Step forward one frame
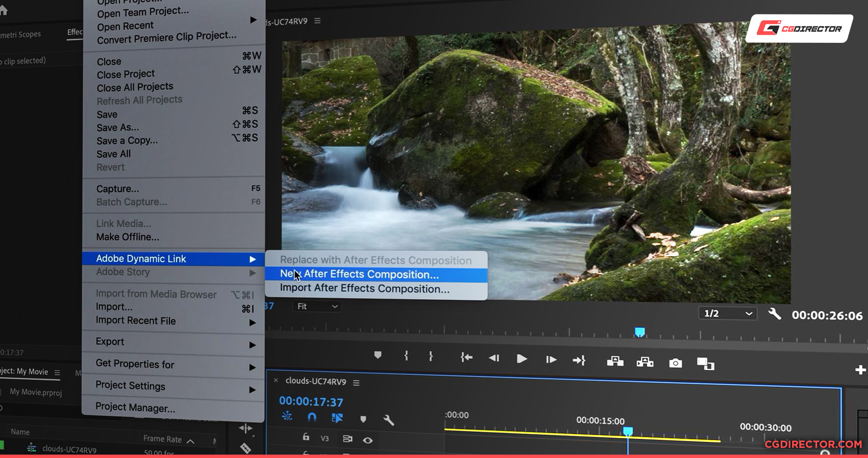This screenshot has height=458, width=868. 551,360
